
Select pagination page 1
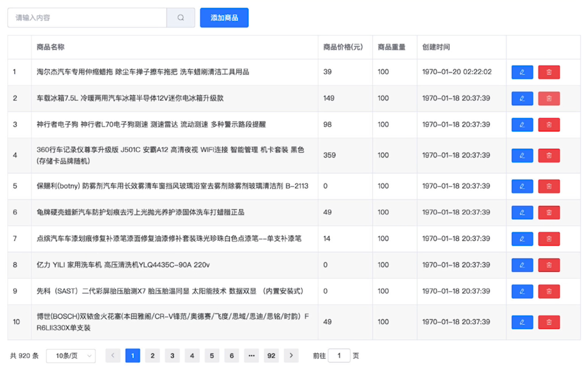pos(133,356)
